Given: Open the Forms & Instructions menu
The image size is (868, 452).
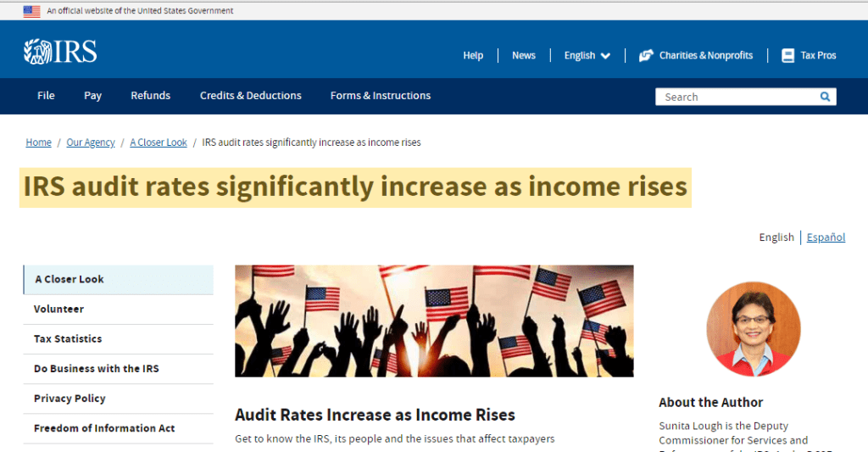Looking at the screenshot, I should 381,95.
